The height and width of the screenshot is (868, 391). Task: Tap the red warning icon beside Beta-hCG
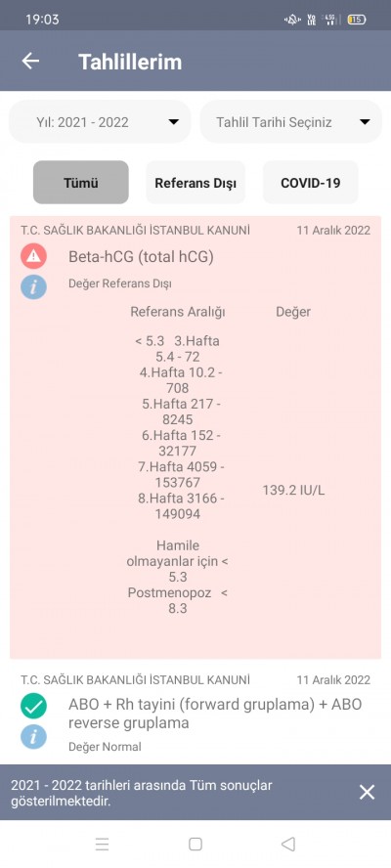(34, 256)
